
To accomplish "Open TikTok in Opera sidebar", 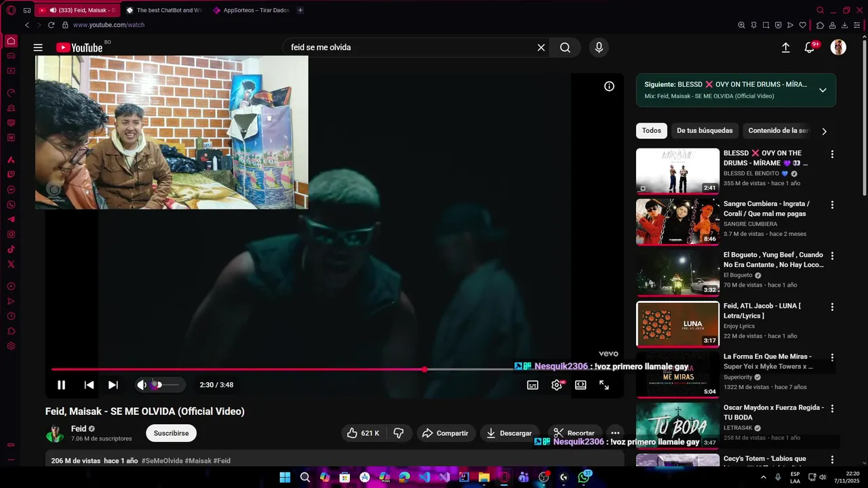I will [11, 249].
